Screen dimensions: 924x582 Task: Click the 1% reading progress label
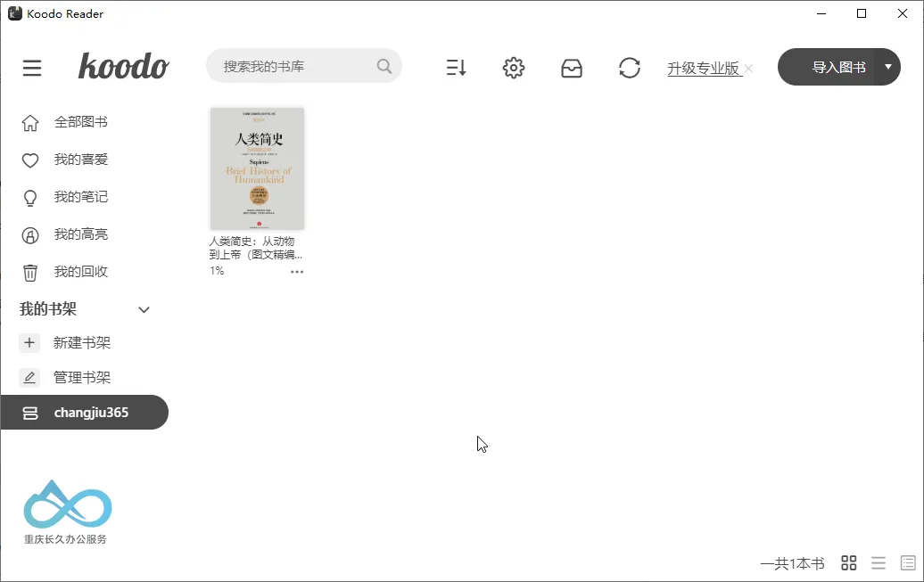point(217,271)
